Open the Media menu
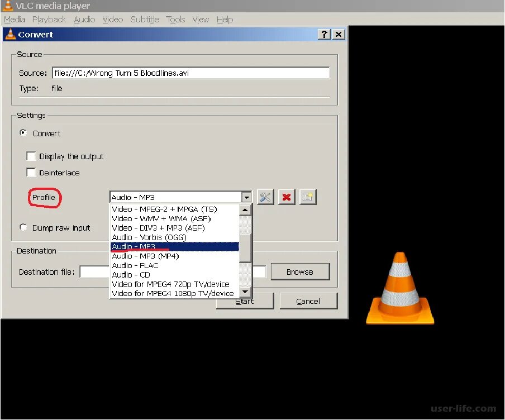Image resolution: width=505 pixels, height=420 pixels. point(15,20)
